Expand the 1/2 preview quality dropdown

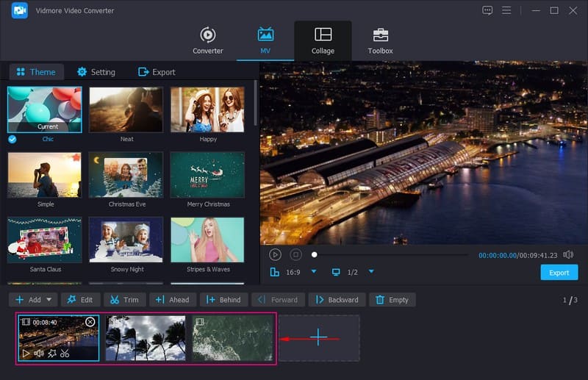(371, 272)
